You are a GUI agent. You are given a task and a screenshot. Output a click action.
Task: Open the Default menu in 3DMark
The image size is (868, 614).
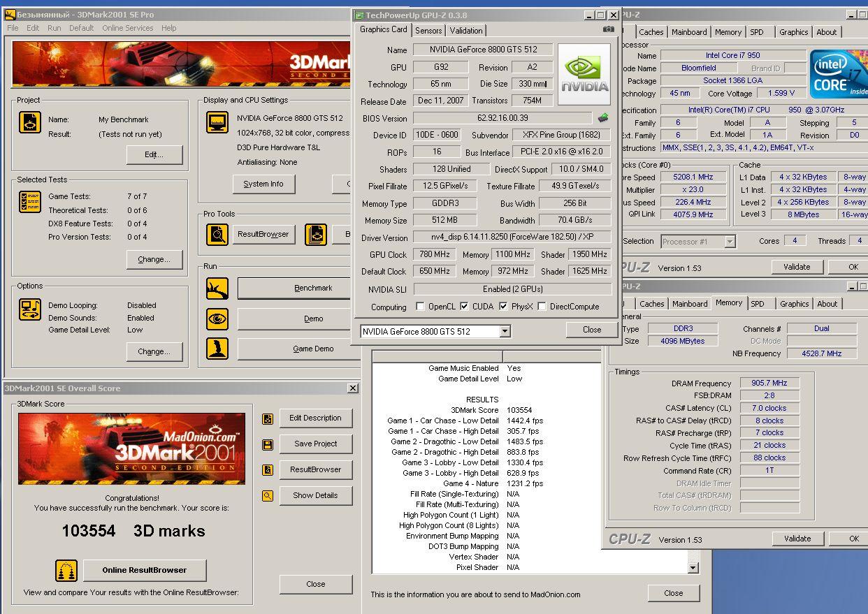tap(81, 28)
